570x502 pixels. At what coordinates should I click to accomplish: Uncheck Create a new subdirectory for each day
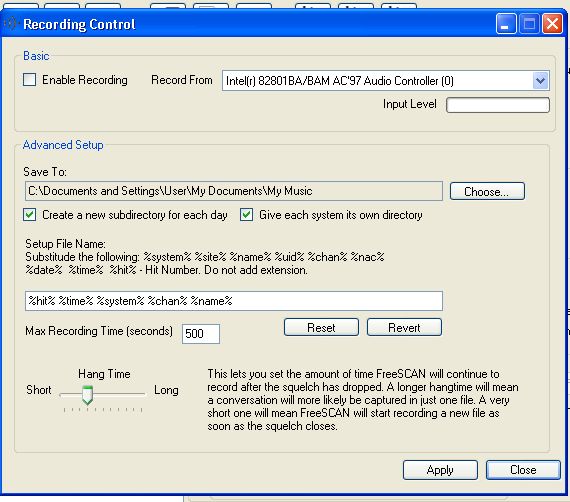pyautogui.click(x=29, y=214)
